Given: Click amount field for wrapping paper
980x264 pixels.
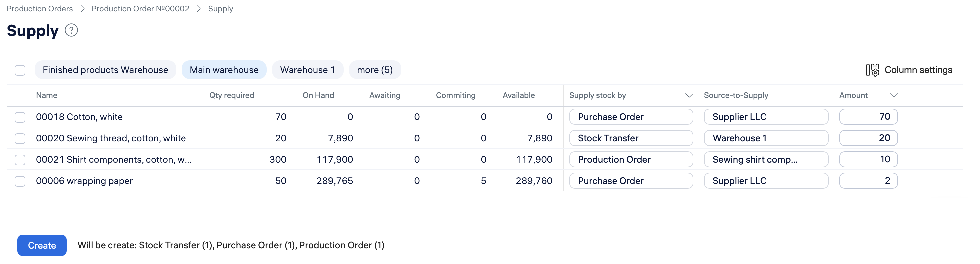Looking at the screenshot, I should [x=869, y=181].
